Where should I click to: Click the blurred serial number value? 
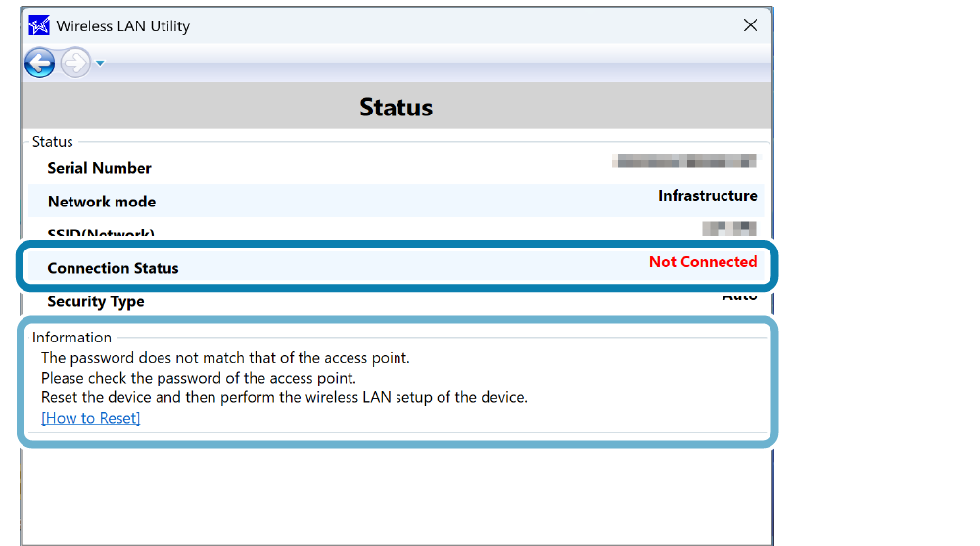pyautogui.click(x=683, y=160)
